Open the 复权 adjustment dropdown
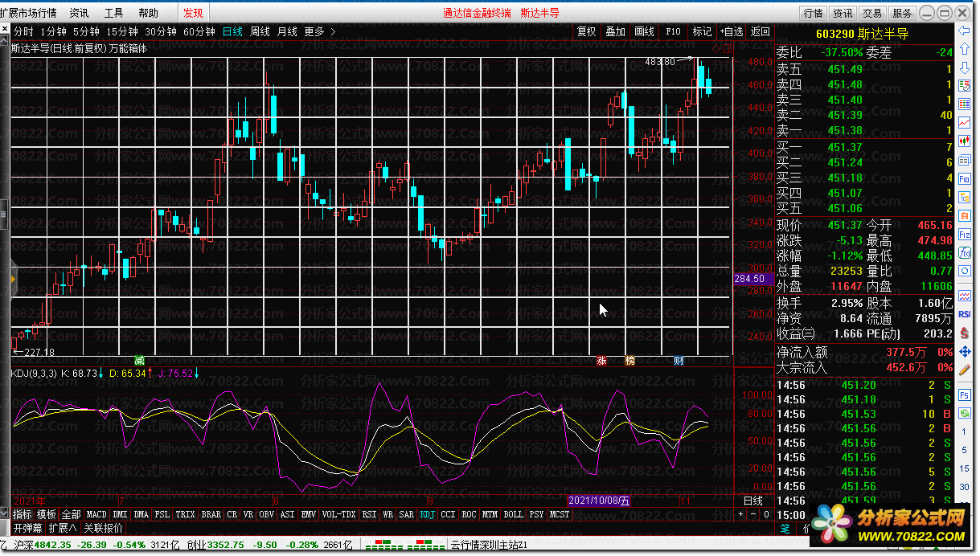This screenshot has width=980, height=556. click(587, 31)
